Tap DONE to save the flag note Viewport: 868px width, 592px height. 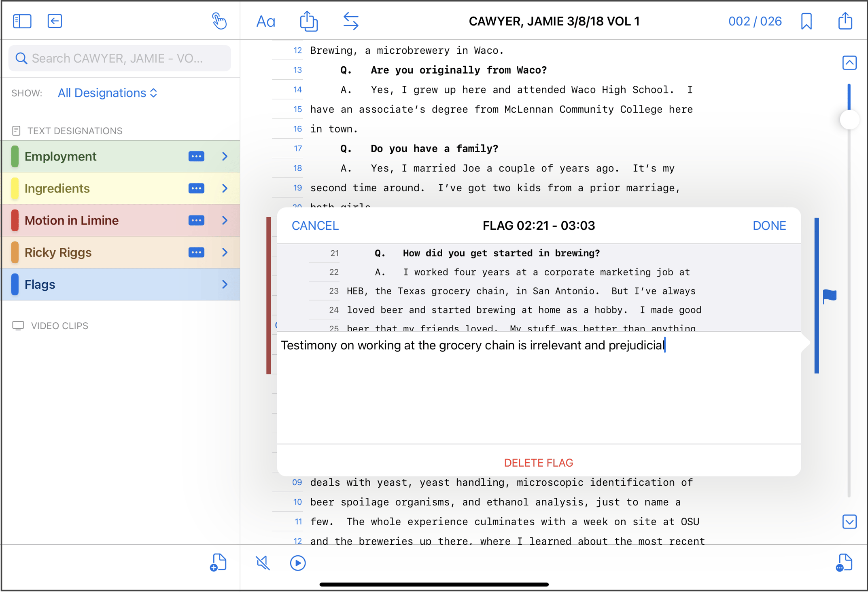(768, 225)
